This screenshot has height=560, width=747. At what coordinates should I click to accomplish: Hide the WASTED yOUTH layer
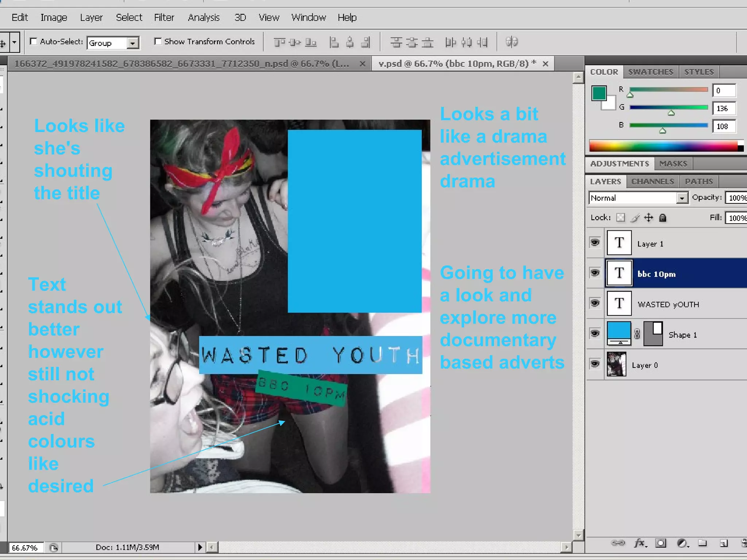click(595, 303)
